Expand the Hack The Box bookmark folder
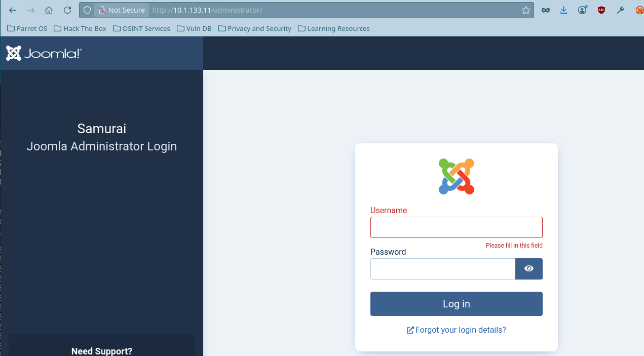This screenshot has height=356, width=644. click(x=80, y=28)
